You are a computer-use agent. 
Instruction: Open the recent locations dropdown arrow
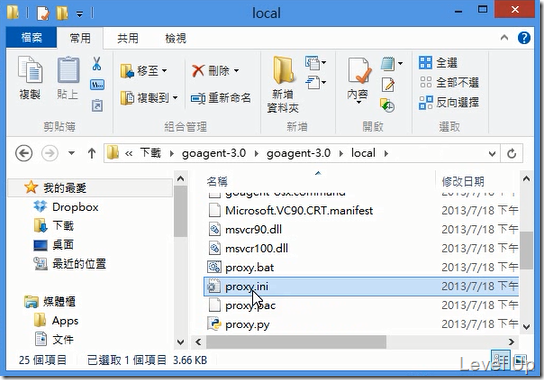coord(71,153)
